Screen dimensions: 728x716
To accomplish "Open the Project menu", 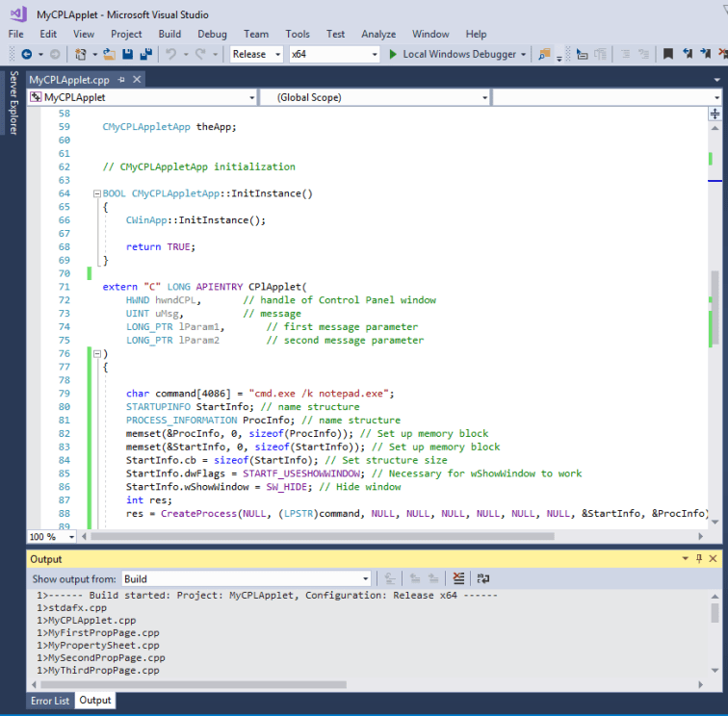I will pyautogui.click(x=126, y=34).
